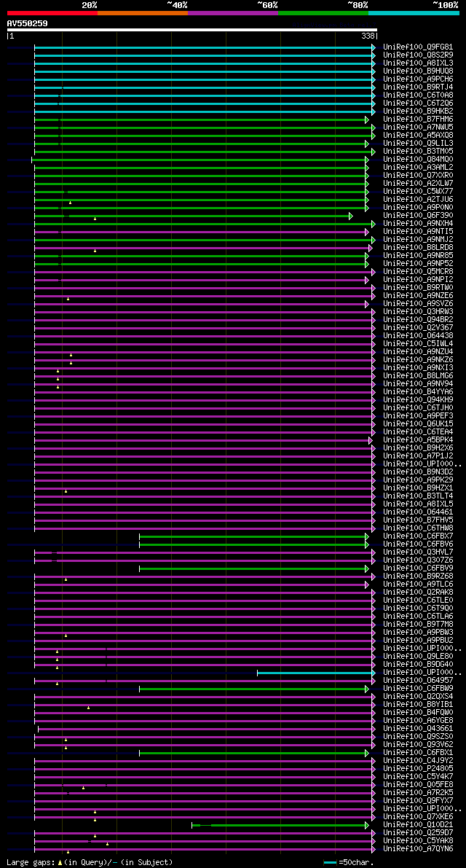Open hit UniRef100_B9HUQ8

coord(418,71)
